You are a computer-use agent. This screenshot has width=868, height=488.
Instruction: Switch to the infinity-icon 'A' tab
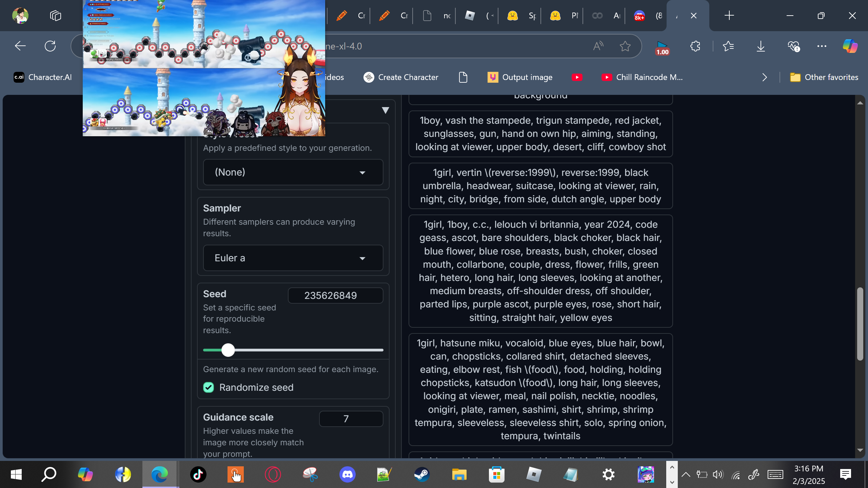(x=605, y=16)
